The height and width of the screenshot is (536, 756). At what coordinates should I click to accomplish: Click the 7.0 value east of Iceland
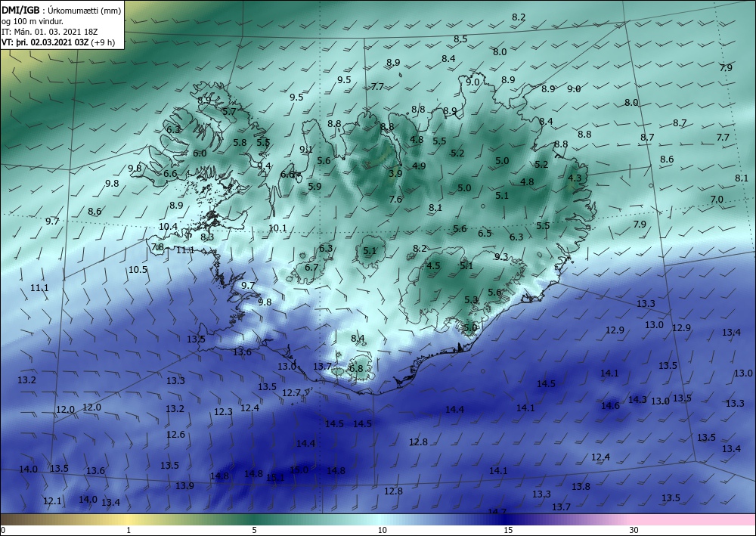[717, 199]
